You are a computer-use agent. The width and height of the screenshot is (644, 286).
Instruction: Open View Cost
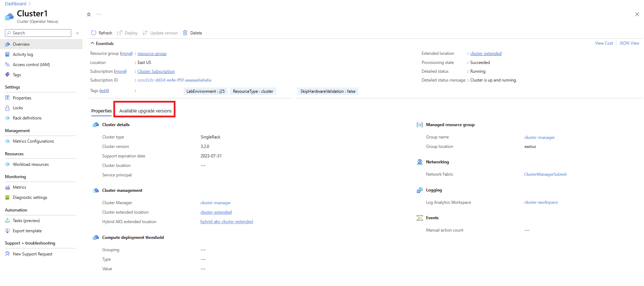(x=604, y=43)
